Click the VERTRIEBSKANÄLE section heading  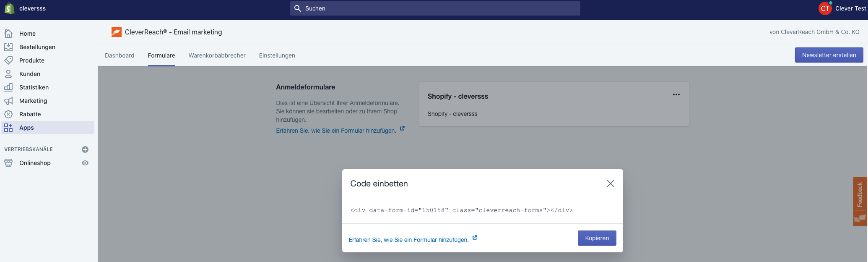tap(29, 149)
